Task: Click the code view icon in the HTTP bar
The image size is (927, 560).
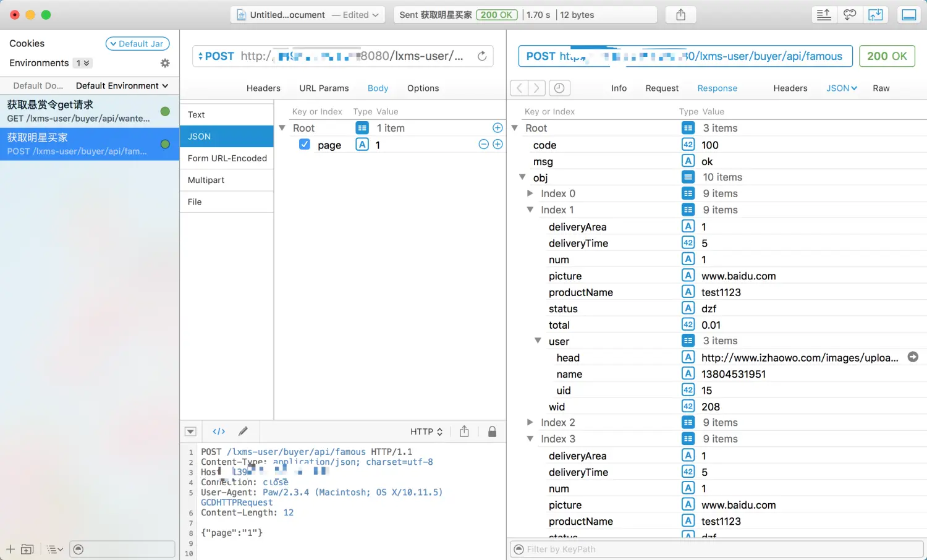Action: pyautogui.click(x=219, y=431)
